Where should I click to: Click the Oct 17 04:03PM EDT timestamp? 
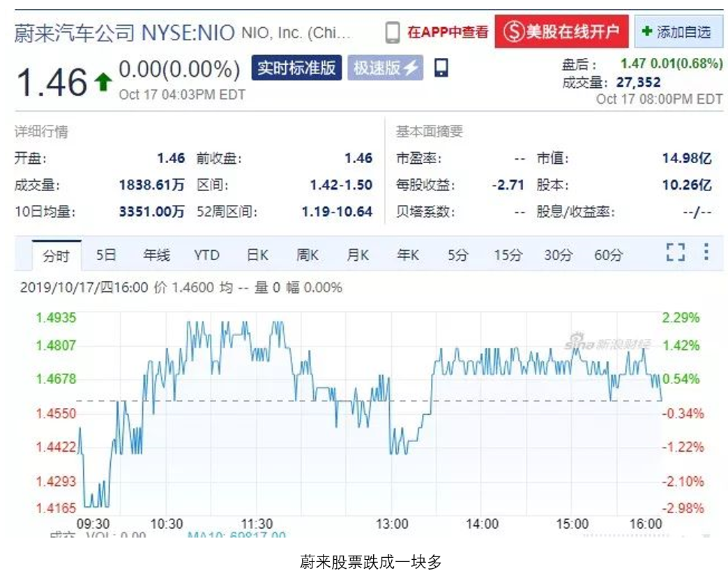tap(182, 95)
